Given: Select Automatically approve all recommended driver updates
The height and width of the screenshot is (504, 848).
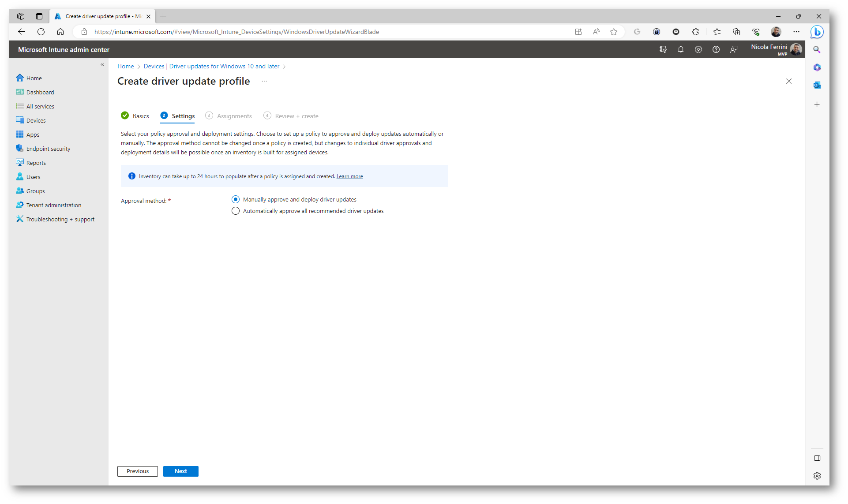Looking at the screenshot, I should pos(236,211).
